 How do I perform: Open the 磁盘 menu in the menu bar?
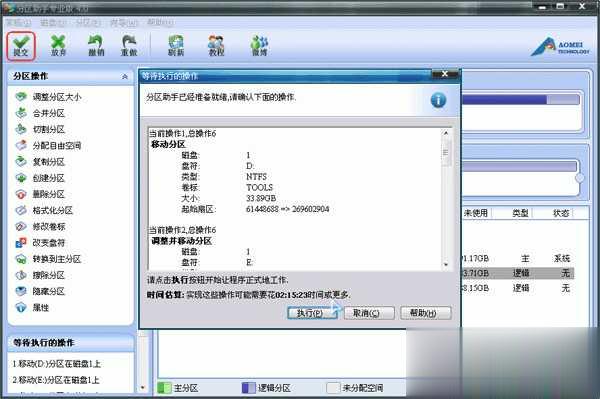tap(53, 23)
